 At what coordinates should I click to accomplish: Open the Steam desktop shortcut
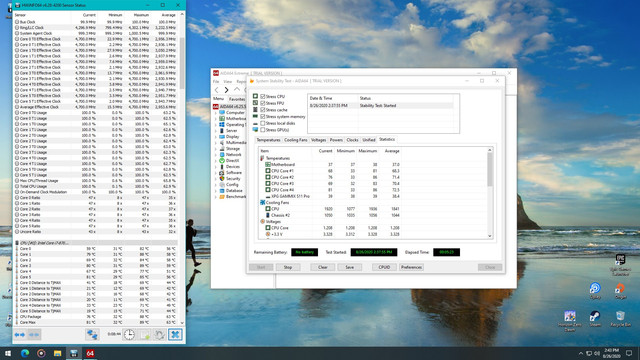point(595,318)
